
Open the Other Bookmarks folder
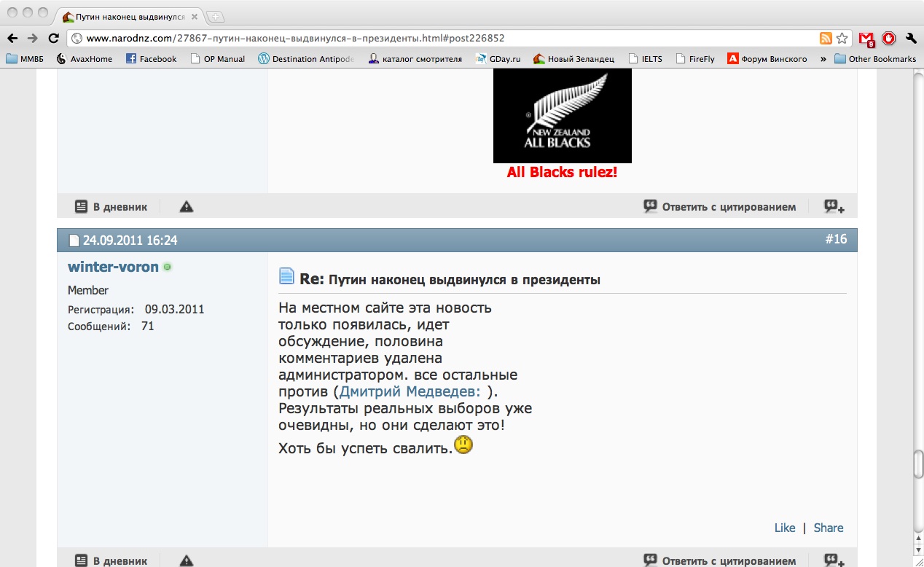pos(875,59)
